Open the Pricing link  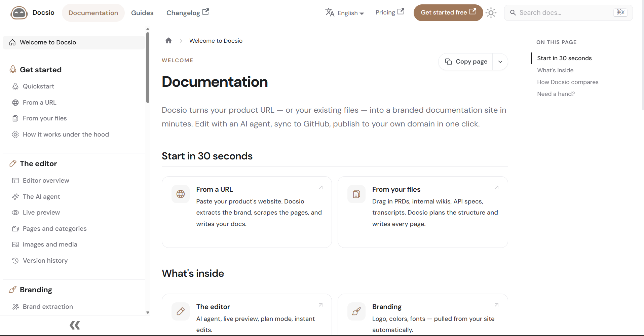click(x=390, y=12)
